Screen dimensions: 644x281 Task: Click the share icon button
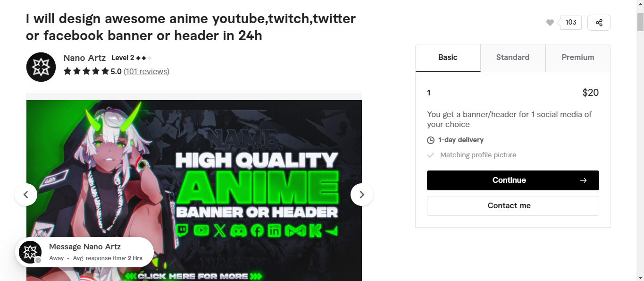[x=599, y=23]
